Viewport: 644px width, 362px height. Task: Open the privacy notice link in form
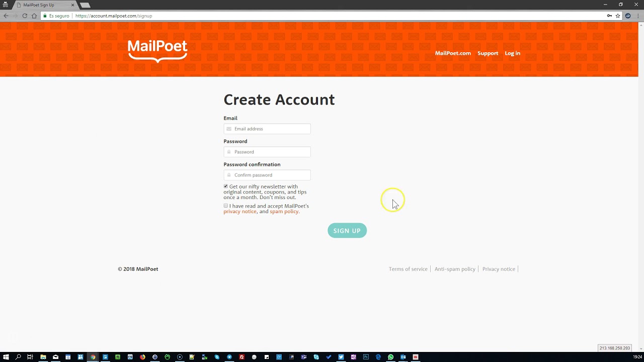point(240,212)
